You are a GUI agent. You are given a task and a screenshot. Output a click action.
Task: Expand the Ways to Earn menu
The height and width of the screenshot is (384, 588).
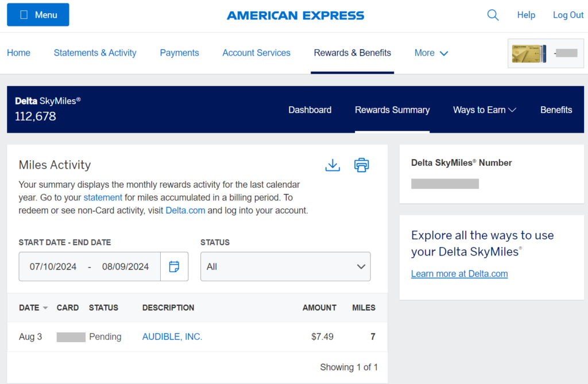point(484,110)
